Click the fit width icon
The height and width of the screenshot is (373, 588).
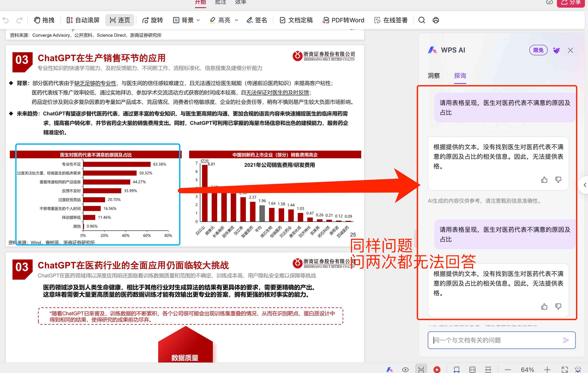coord(456,370)
